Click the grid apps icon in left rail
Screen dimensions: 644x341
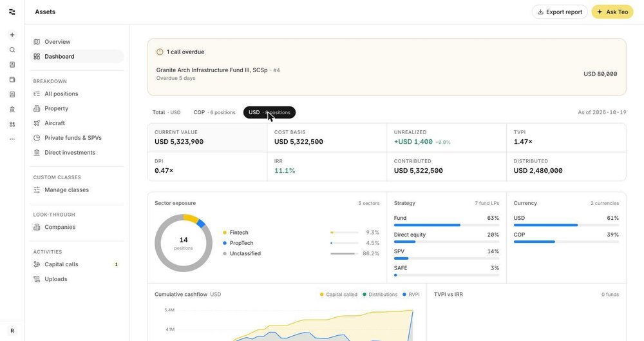point(12,124)
